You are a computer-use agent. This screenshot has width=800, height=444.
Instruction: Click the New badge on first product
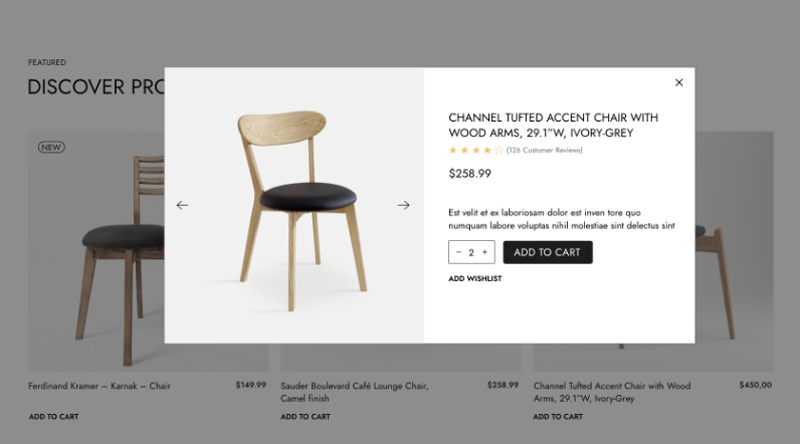pos(51,147)
